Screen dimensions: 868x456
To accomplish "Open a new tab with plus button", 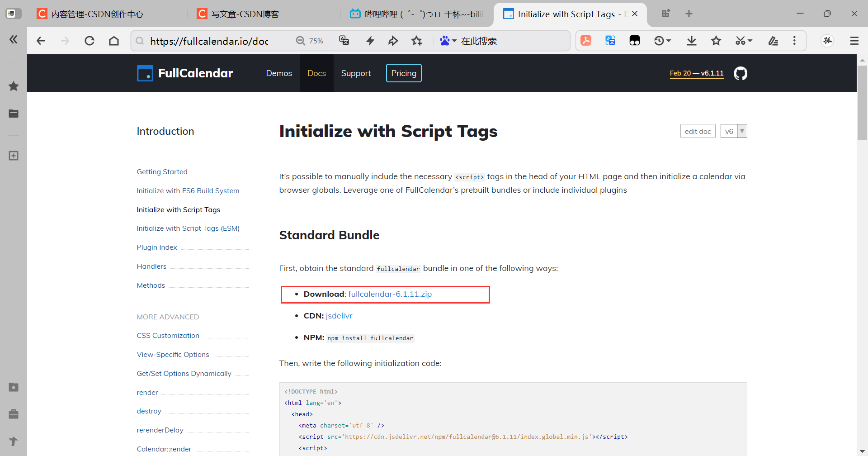I will (x=689, y=14).
